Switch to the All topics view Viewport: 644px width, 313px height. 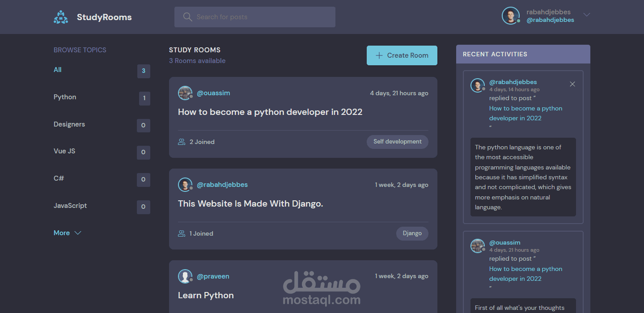click(x=57, y=69)
